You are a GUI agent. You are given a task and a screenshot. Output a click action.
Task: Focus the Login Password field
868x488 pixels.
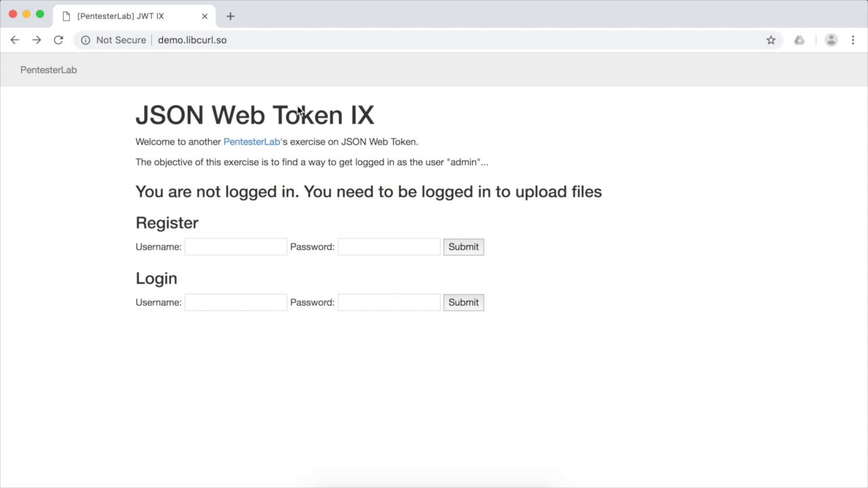coord(389,302)
